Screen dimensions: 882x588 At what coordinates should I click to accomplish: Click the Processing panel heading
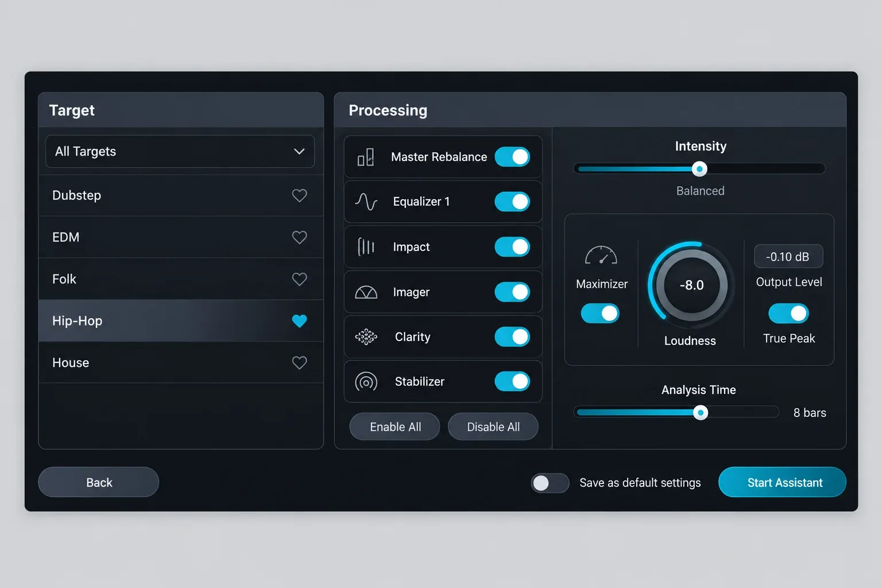coord(388,110)
